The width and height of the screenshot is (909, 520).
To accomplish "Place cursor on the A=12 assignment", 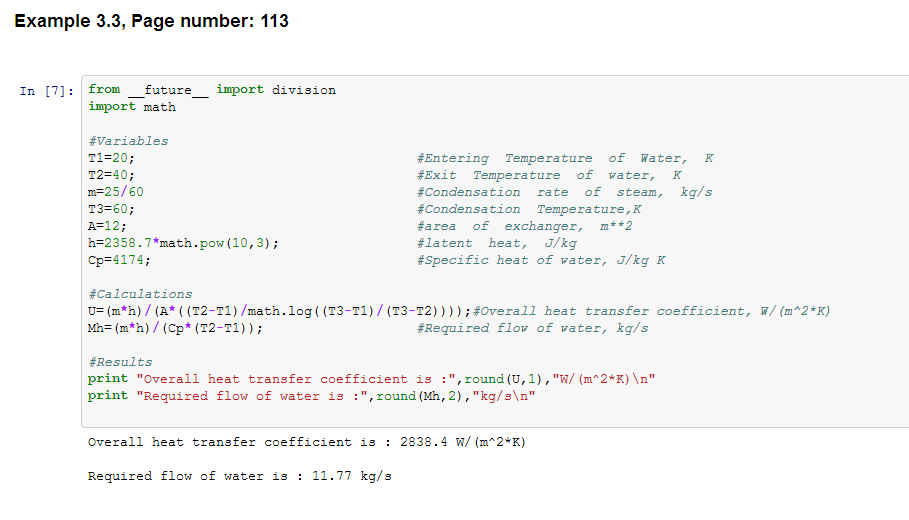I will point(108,226).
